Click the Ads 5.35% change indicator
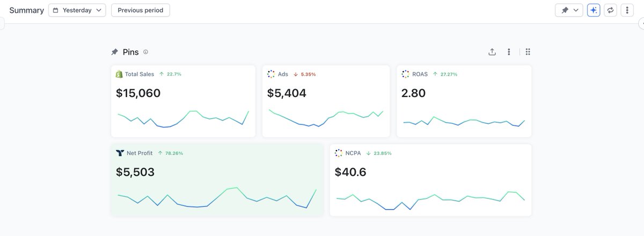 tap(304, 74)
